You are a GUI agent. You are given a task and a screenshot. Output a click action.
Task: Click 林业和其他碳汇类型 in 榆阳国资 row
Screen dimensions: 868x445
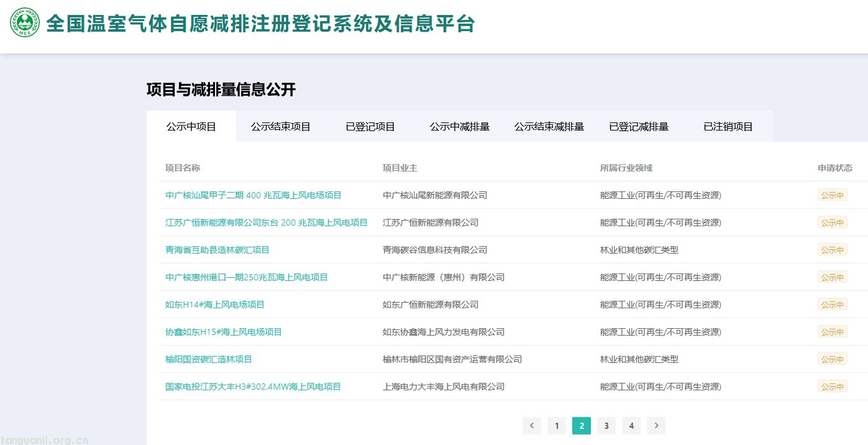pyautogui.click(x=639, y=359)
